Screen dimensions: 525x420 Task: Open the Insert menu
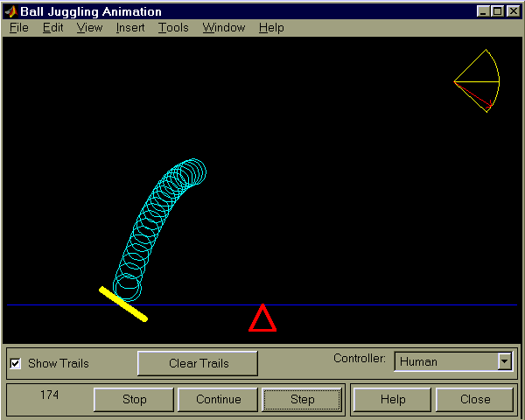tap(130, 28)
